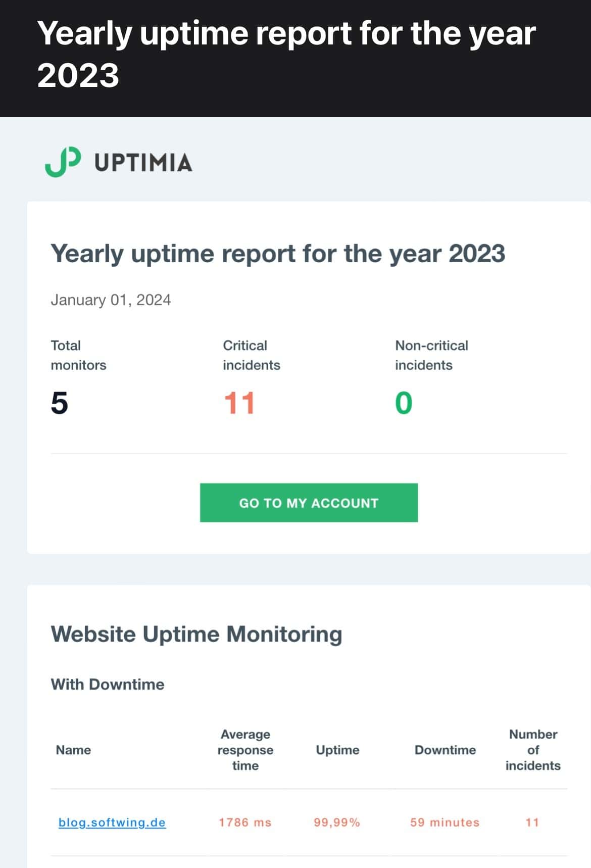This screenshot has width=591, height=868.
Task: Click the Website Uptime Monitoring heading
Action: pos(196,634)
